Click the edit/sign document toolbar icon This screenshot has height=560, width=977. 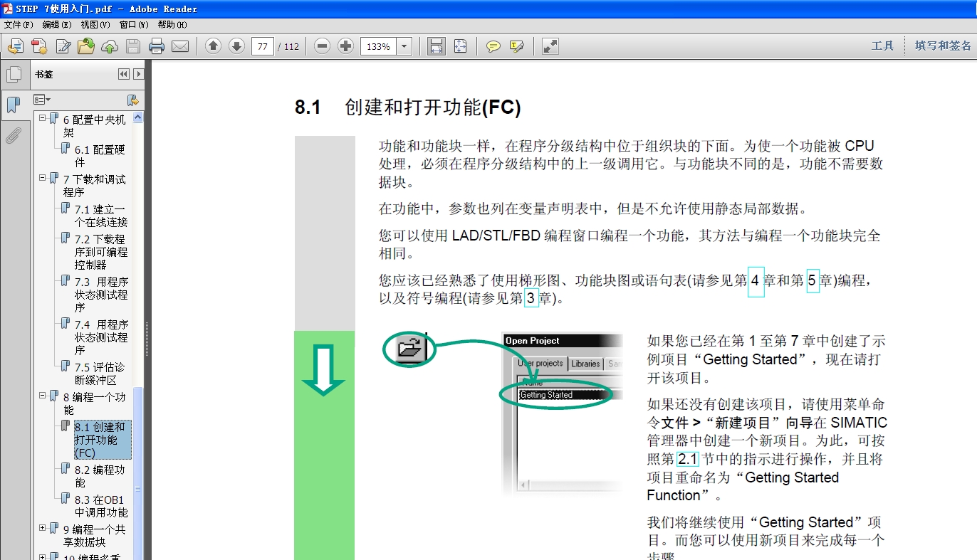click(x=63, y=46)
